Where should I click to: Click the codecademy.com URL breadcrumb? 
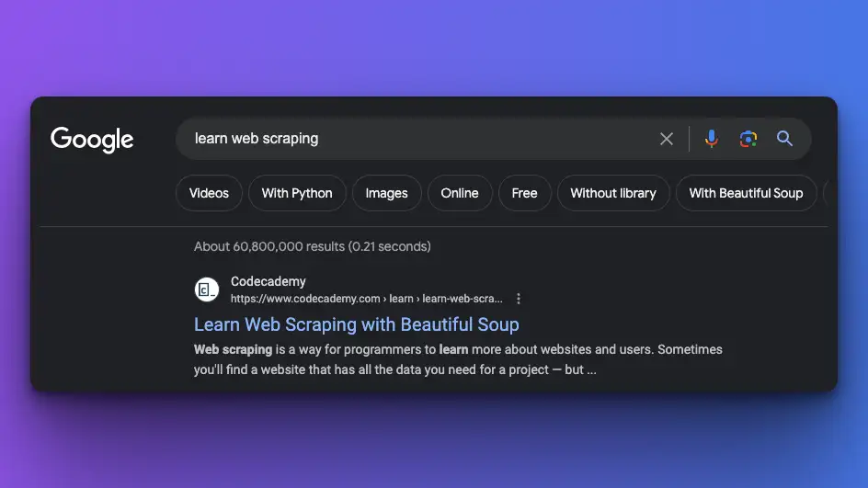tap(367, 299)
